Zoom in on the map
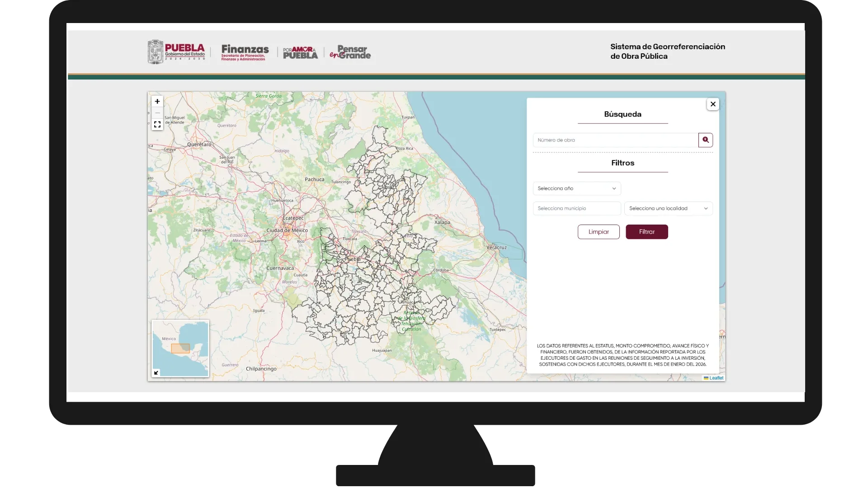 (x=157, y=101)
